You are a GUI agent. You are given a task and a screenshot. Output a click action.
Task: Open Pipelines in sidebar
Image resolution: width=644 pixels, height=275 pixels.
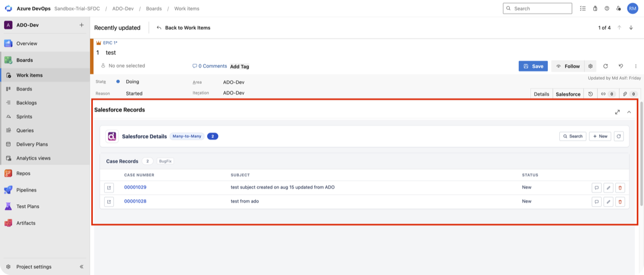pyautogui.click(x=45, y=190)
